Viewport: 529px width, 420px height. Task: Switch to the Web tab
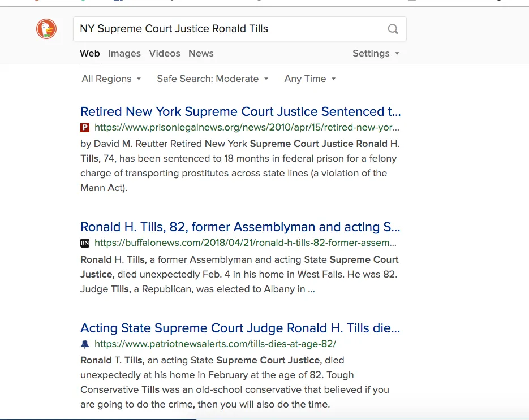coord(90,53)
